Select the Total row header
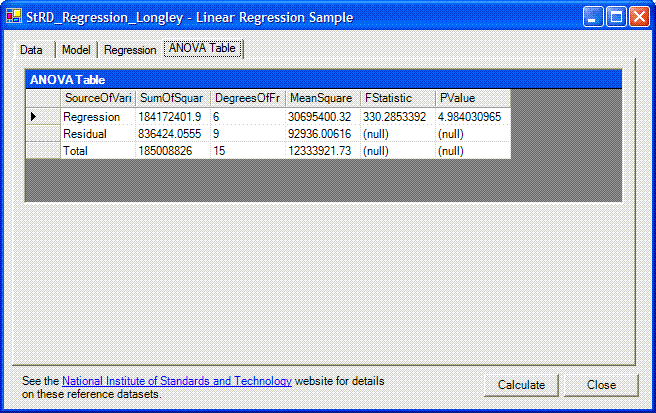Image resolution: width=656 pixels, height=413 pixels. point(43,151)
